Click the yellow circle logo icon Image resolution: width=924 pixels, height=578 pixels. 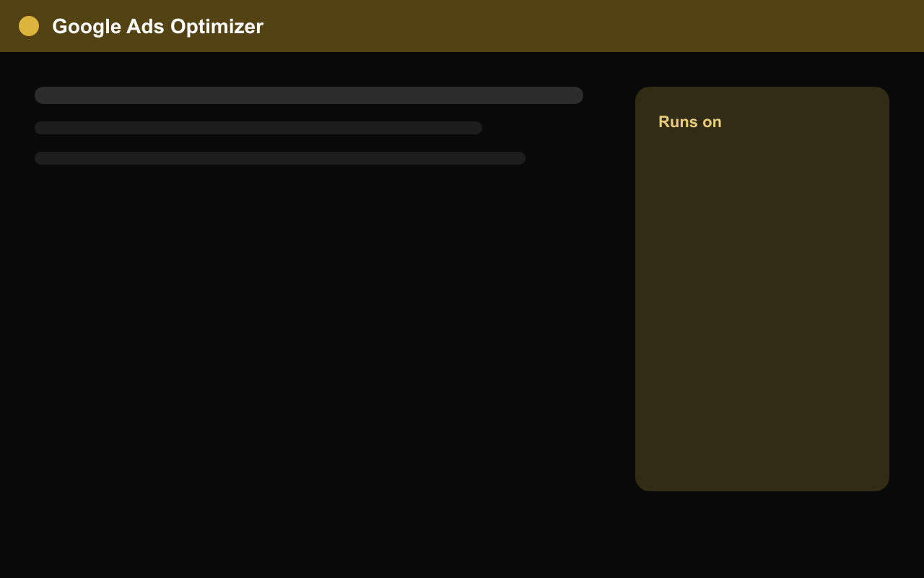pyautogui.click(x=29, y=26)
